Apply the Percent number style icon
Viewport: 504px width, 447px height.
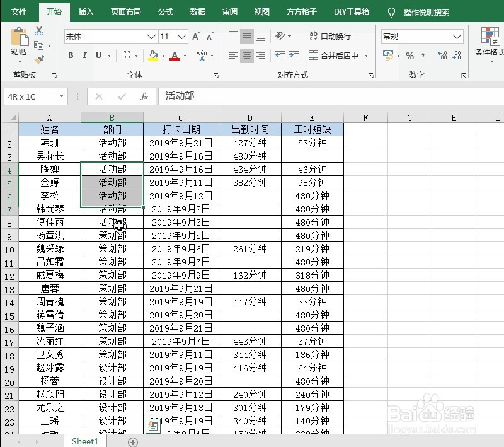tap(410, 55)
